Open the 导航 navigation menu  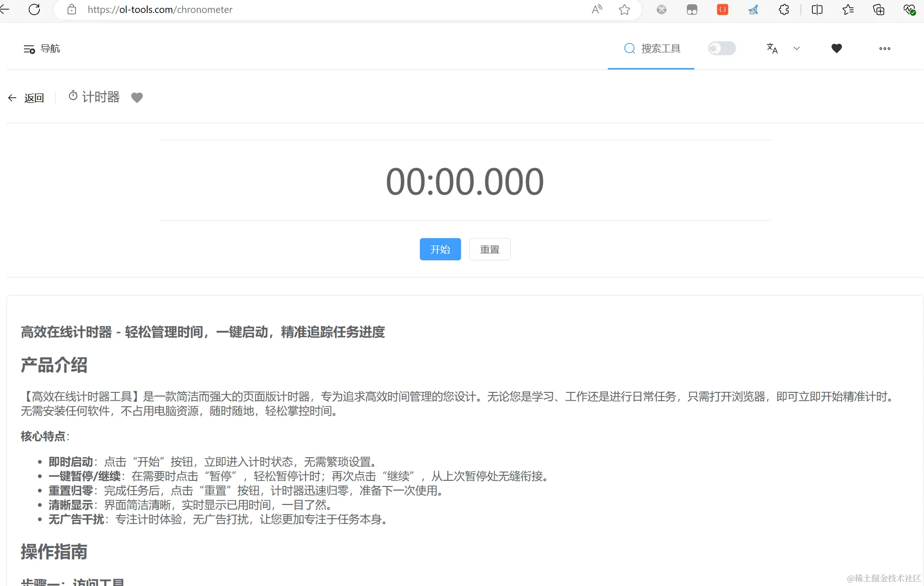click(42, 49)
